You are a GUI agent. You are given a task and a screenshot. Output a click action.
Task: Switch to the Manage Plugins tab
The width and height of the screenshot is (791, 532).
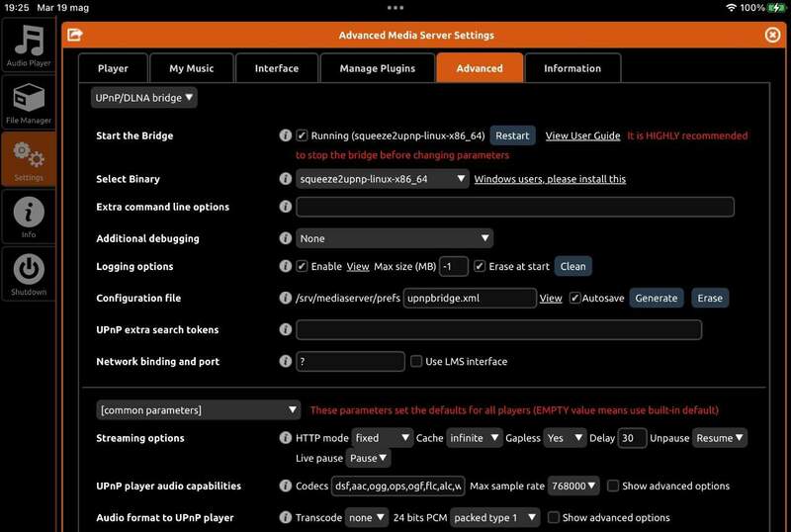click(x=378, y=68)
